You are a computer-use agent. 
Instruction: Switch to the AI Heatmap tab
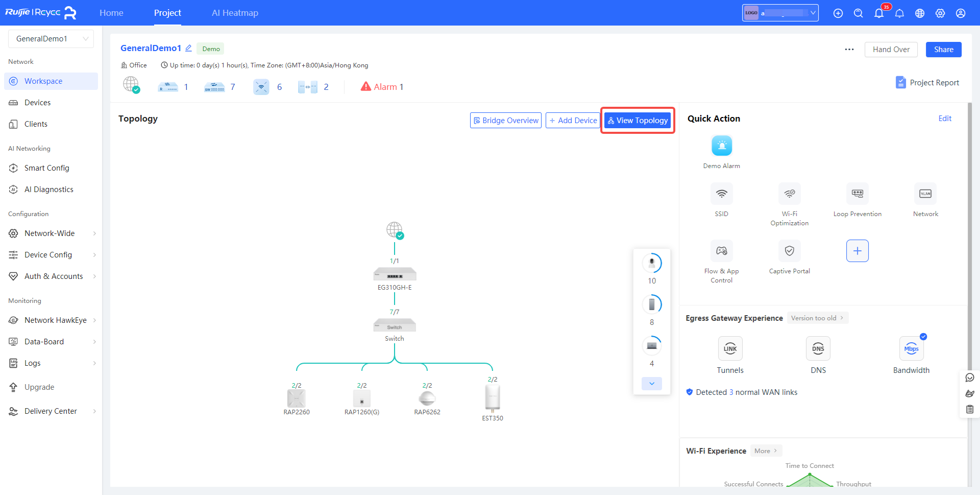coord(235,13)
